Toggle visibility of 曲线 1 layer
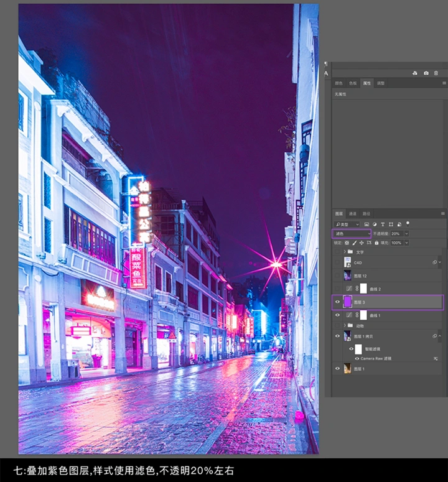Image resolution: width=448 pixels, height=482 pixels. pos(338,315)
